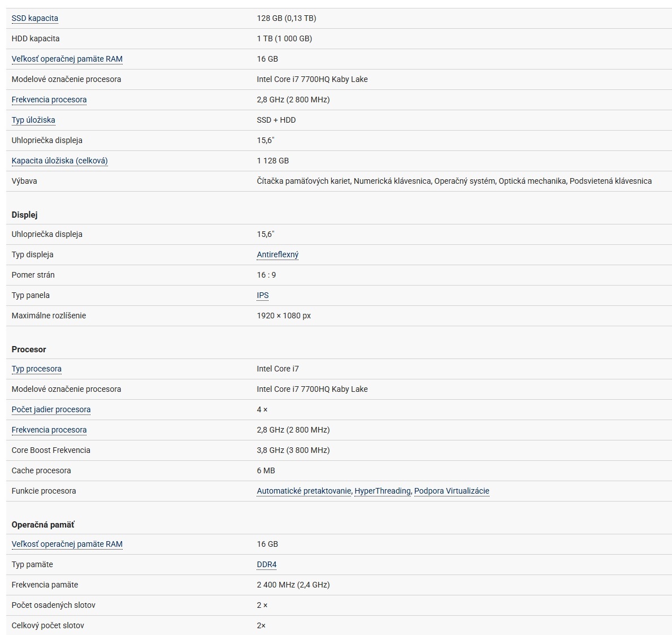Click the Typ úložiska link
The image size is (672, 635).
(x=33, y=120)
